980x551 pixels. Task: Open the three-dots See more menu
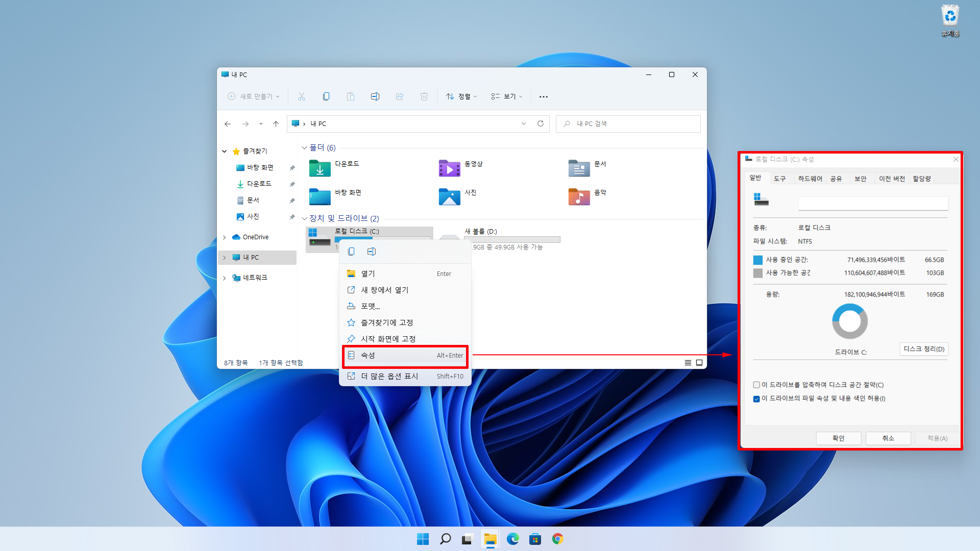coord(544,96)
